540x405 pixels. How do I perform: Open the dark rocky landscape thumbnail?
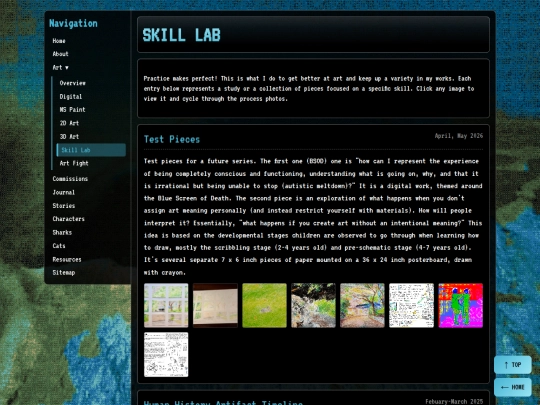(313, 305)
